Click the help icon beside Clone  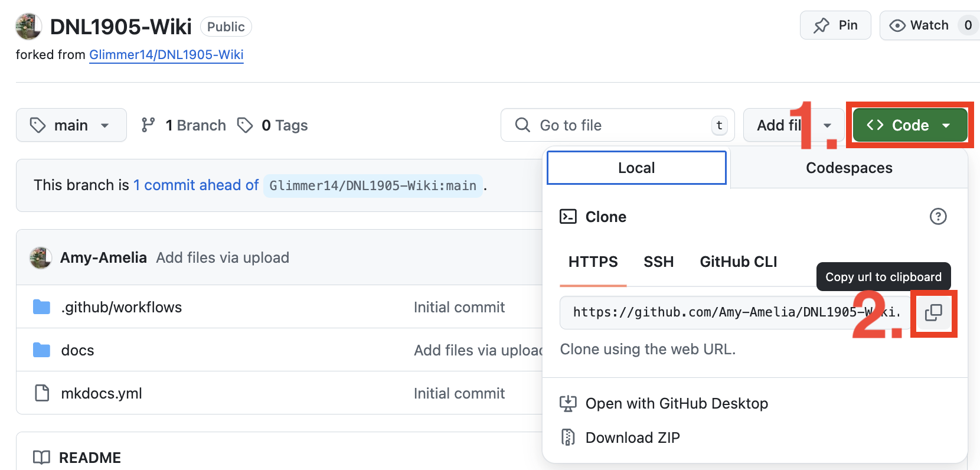point(937,217)
